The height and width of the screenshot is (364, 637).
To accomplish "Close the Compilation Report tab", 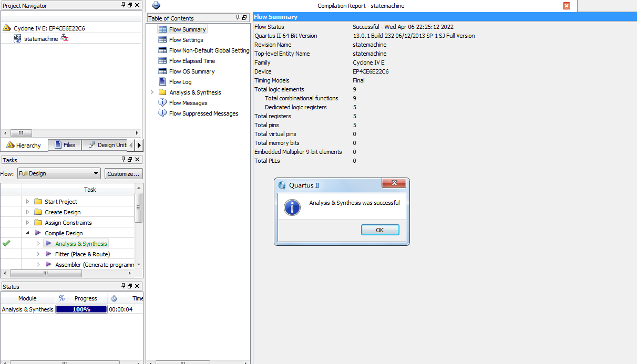I will pyautogui.click(x=567, y=6).
